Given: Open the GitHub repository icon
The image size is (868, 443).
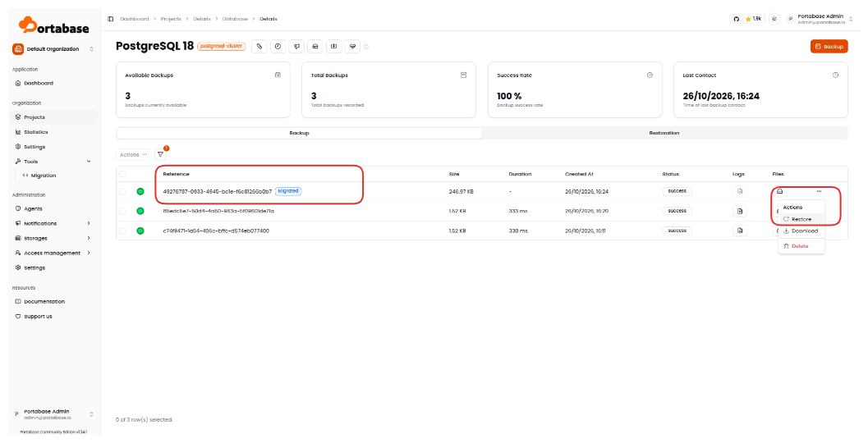Looking at the screenshot, I should point(737,19).
